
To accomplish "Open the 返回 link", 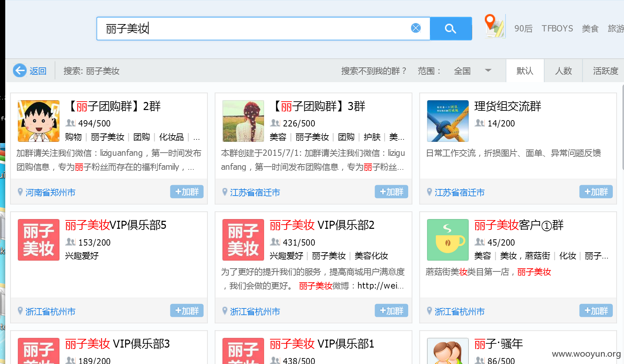I will click(x=38, y=71).
